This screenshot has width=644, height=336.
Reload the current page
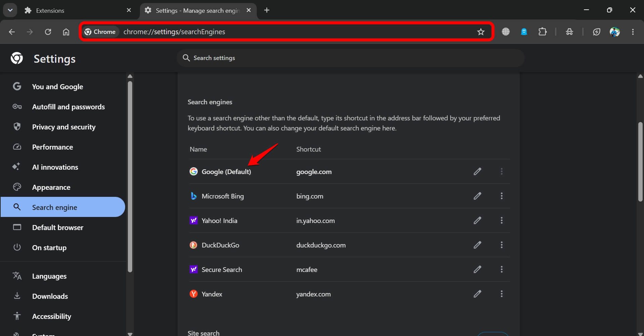pyautogui.click(x=48, y=32)
